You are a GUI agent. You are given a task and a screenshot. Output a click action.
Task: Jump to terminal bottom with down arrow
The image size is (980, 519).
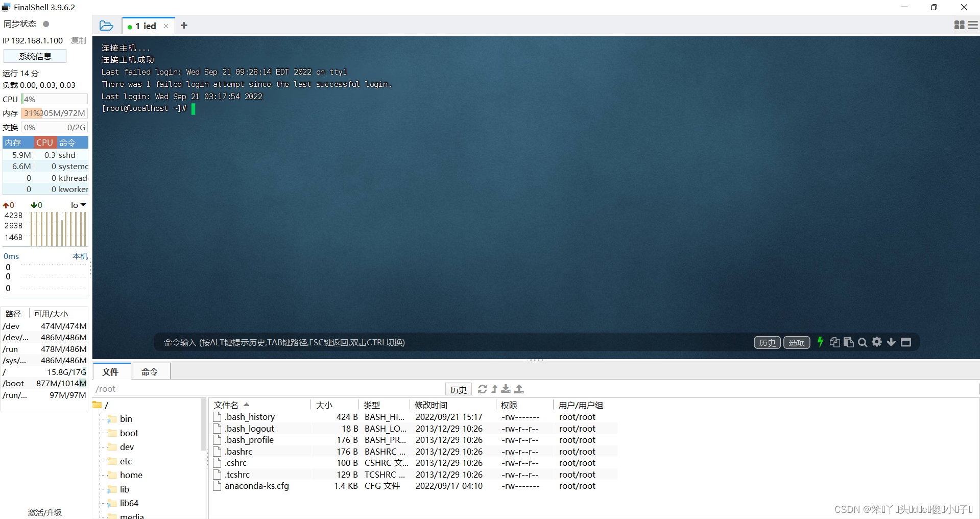click(x=891, y=342)
